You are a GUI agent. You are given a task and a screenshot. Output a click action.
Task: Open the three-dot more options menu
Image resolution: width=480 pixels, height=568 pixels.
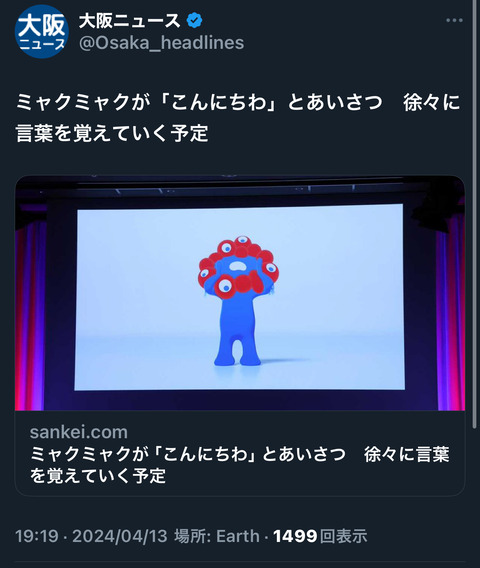454,20
